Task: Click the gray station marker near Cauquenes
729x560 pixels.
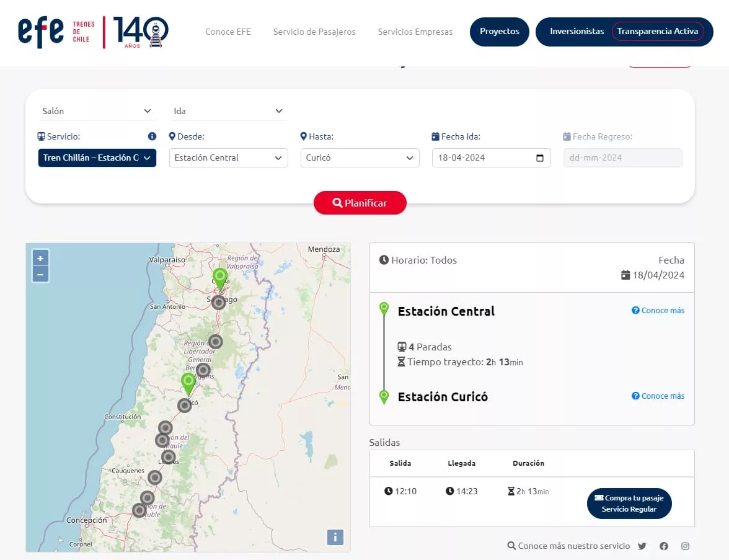Action: 155,478
